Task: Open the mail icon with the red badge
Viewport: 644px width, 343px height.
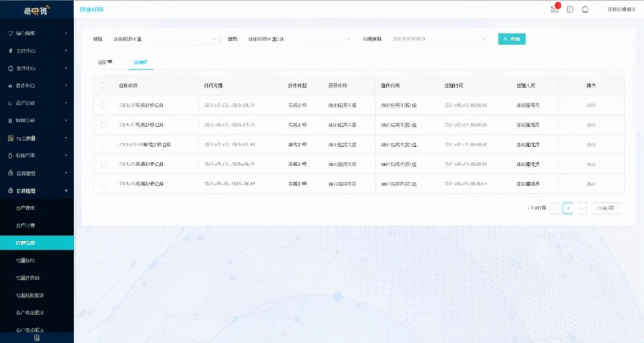Action: click(x=554, y=9)
